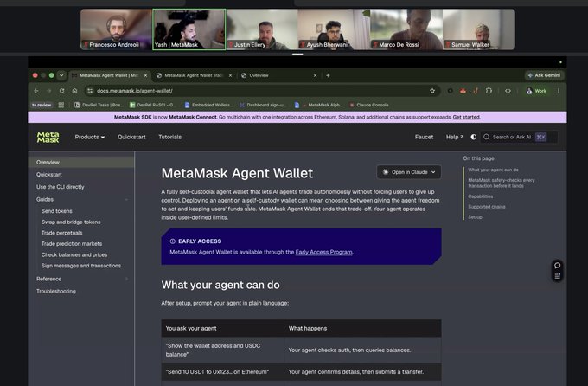Click the search magnifier icon
Screen dimensions: 588x386
[486, 137]
